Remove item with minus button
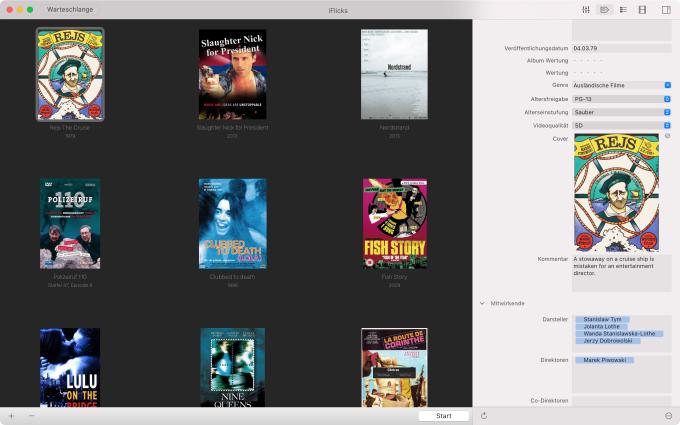This screenshot has width=680, height=425. 31,415
